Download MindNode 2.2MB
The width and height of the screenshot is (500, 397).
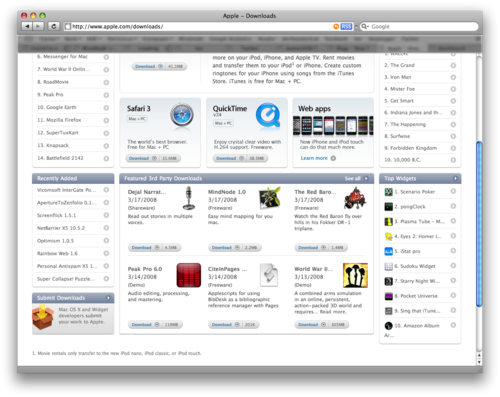click(235, 248)
